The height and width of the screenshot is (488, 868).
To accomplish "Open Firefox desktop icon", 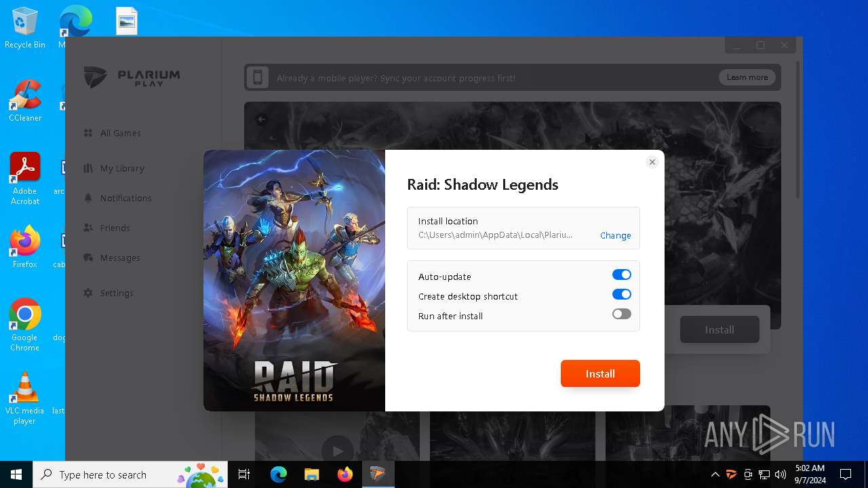I will pyautogui.click(x=25, y=247).
